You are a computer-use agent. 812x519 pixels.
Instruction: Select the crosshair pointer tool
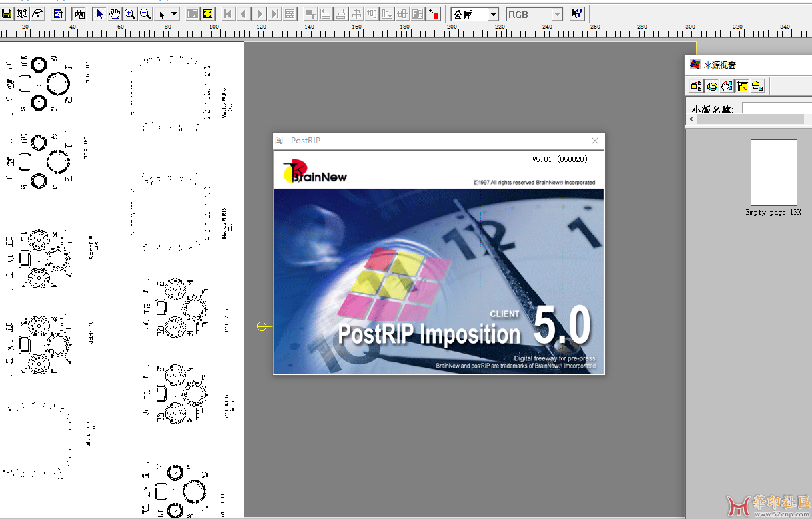161,13
